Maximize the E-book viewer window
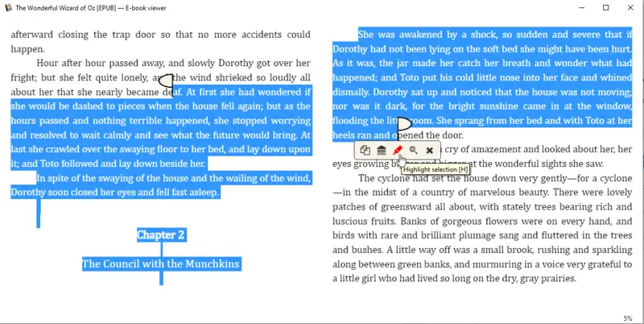This screenshot has height=324, width=644. pyautogui.click(x=606, y=8)
